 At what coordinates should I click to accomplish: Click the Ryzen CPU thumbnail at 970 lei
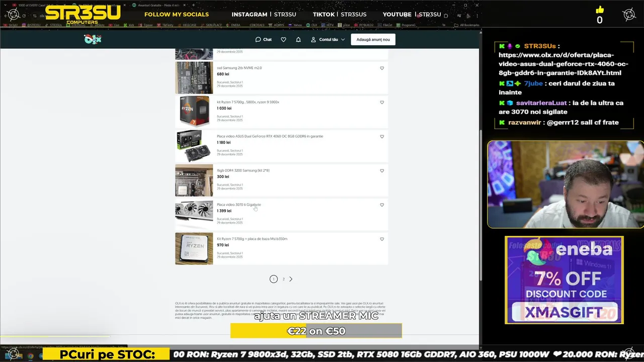(194, 248)
